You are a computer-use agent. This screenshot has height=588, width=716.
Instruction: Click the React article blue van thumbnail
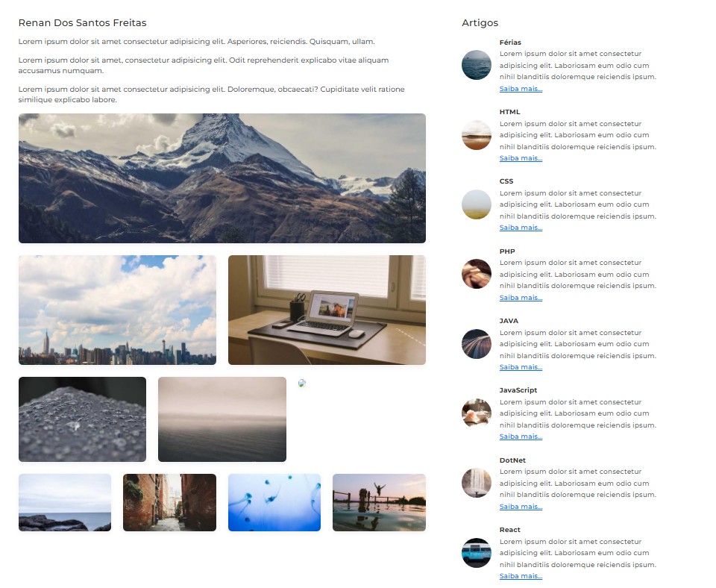[x=477, y=553]
